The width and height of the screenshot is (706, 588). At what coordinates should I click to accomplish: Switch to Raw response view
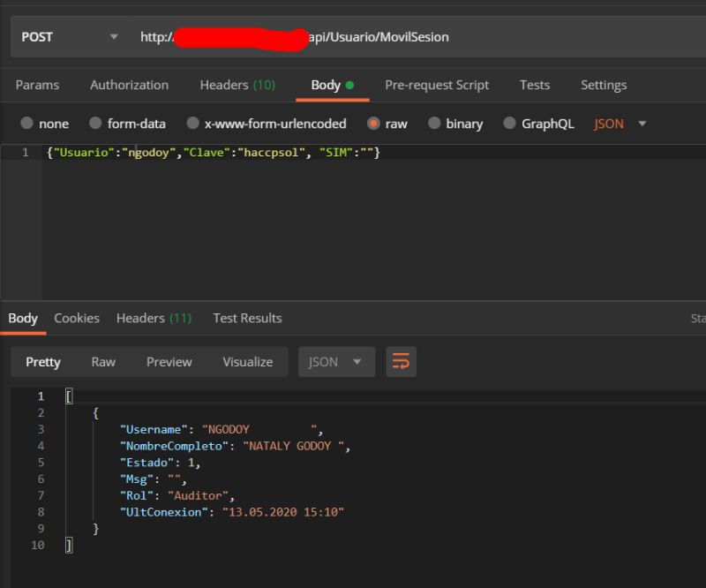[102, 361]
